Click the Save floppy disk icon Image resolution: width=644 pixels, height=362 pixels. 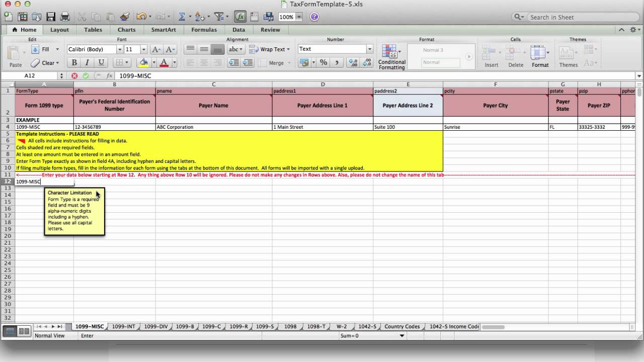[51, 17]
